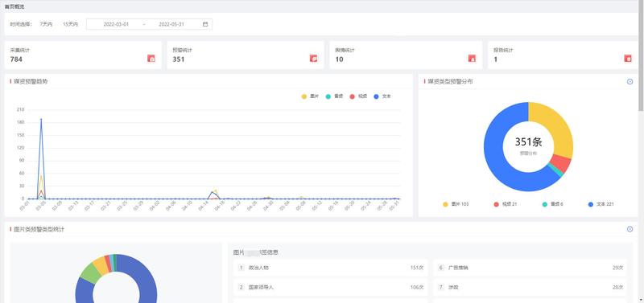Toggle the yellow 图片 series in trend legend
Image resolution: width=644 pixels, height=303 pixels.
coord(310,96)
